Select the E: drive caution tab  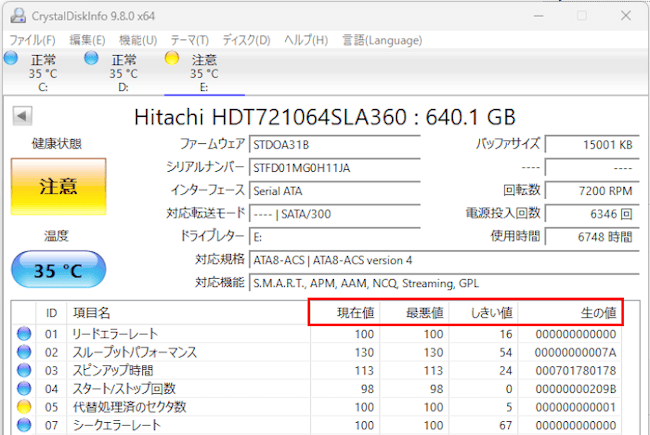tap(204, 73)
